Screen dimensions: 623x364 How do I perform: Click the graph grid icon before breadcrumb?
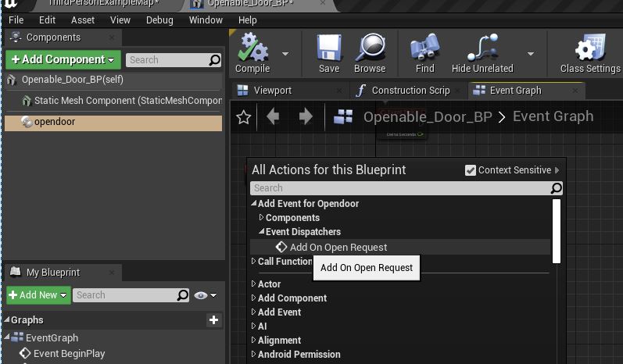pos(343,116)
